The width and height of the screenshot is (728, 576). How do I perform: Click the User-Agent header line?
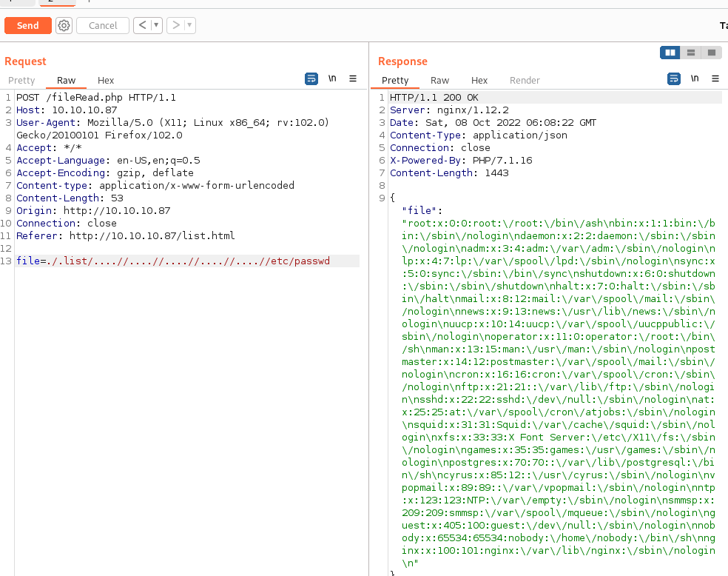(172, 129)
